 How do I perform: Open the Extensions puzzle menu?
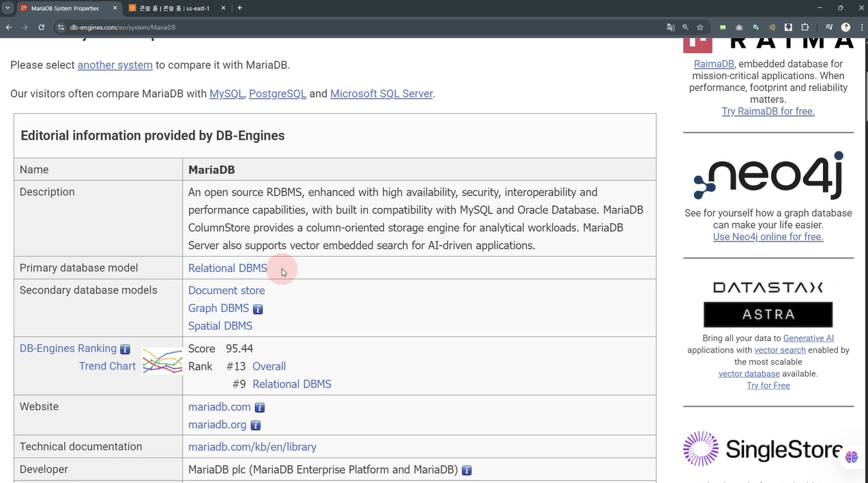(805, 27)
